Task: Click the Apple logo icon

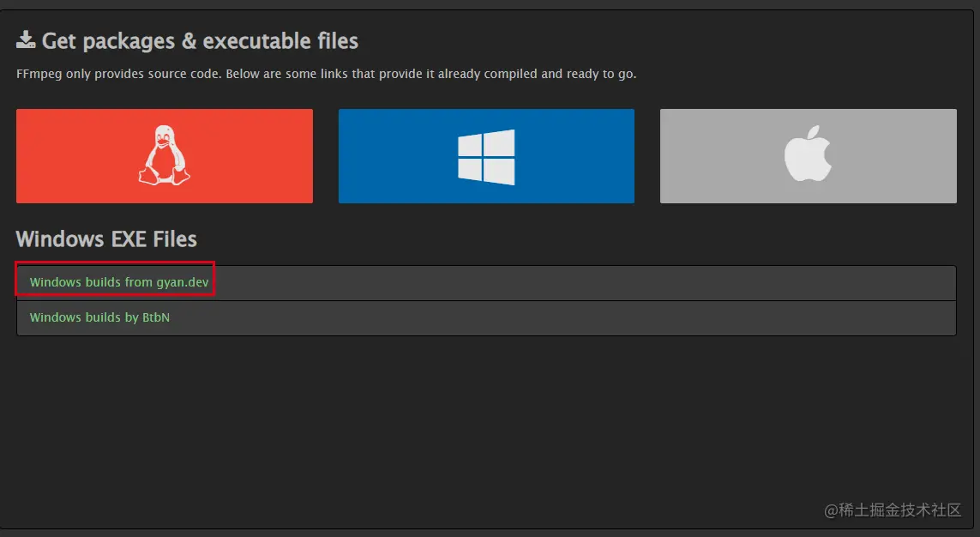Action: point(808,154)
